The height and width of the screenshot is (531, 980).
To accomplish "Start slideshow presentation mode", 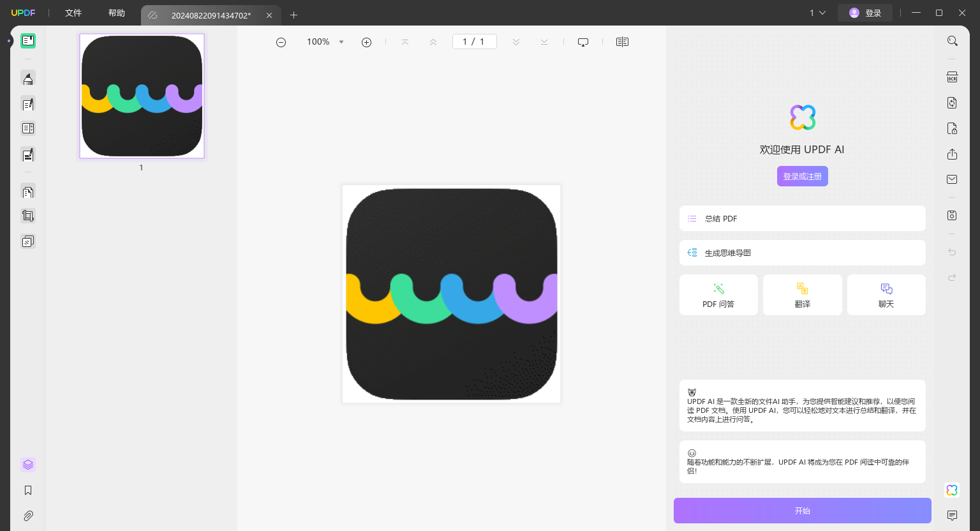I will [x=583, y=42].
